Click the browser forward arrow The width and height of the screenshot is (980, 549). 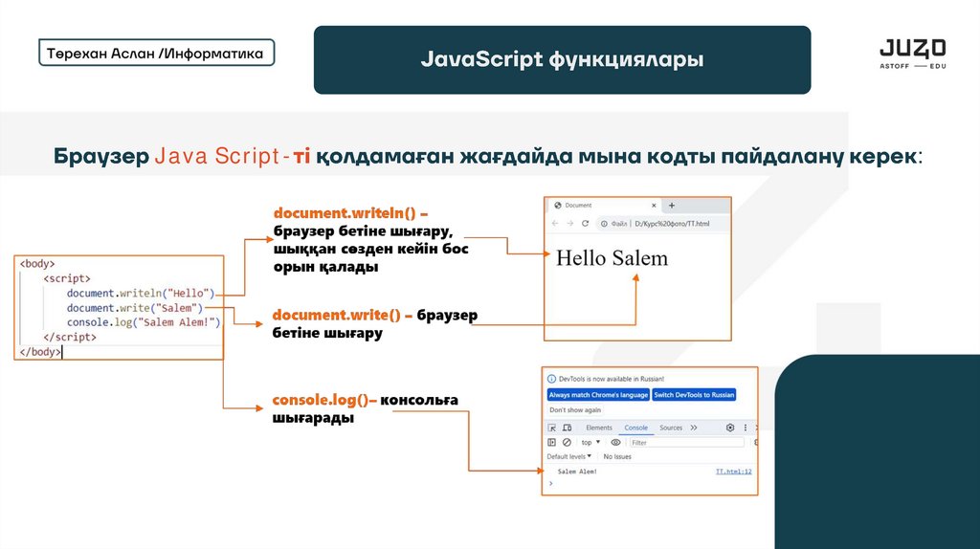(570, 223)
